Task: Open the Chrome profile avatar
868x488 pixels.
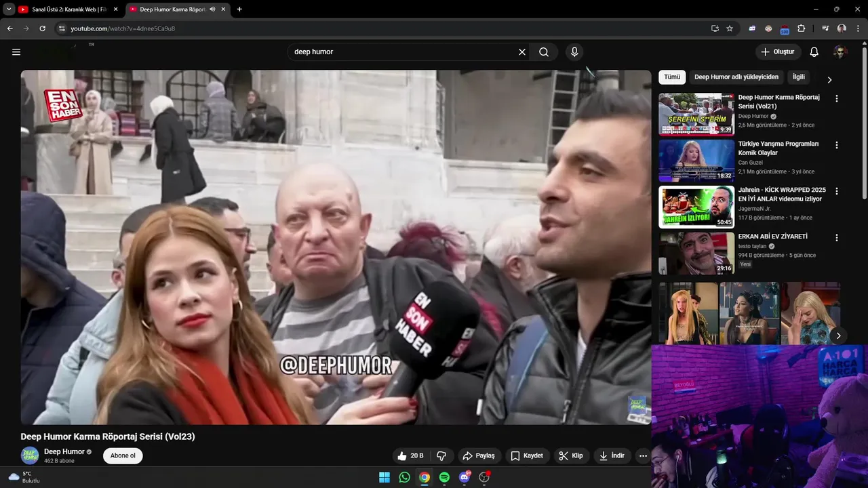Action: click(842, 28)
